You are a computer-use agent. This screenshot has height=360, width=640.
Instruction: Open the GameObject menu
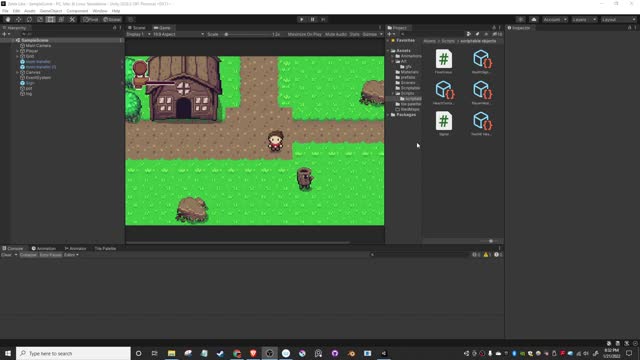[51, 11]
